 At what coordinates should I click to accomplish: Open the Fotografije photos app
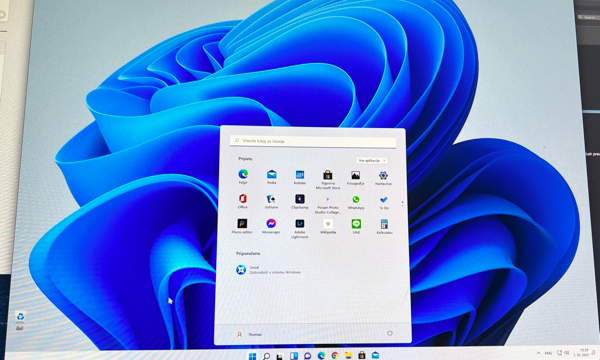(355, 178)
